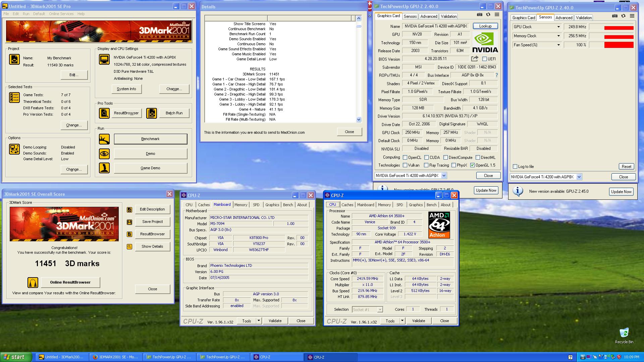This screenshot has height=362, width=644.
Task: Take GPU-Z screenshot via camera icon, Graphics Card window
Action: pos(480,15)
